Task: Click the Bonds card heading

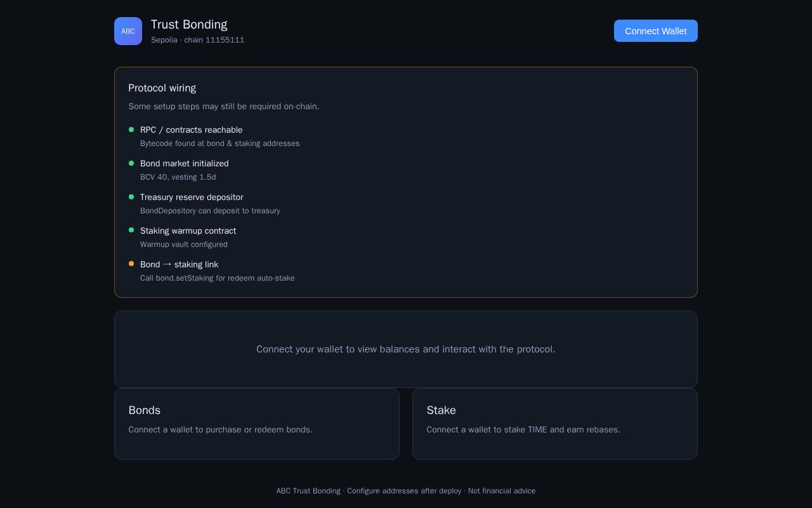Action: [145, 410]
